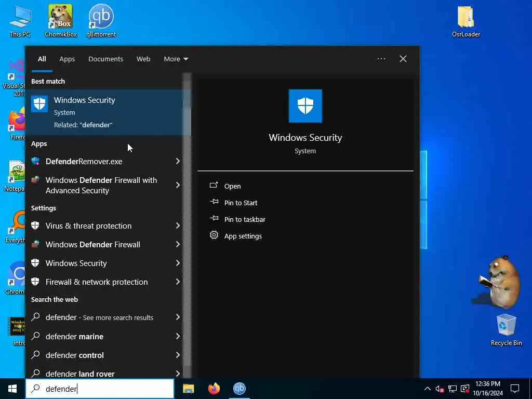
Task: Click the network tray icon
Action: click(x=453, y=389)
